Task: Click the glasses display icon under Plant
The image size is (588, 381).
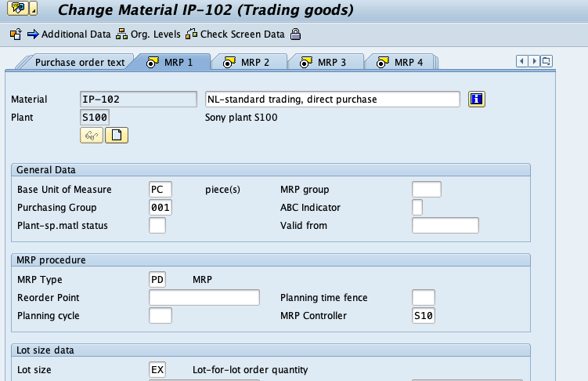Action: click(x=92, y=135)
